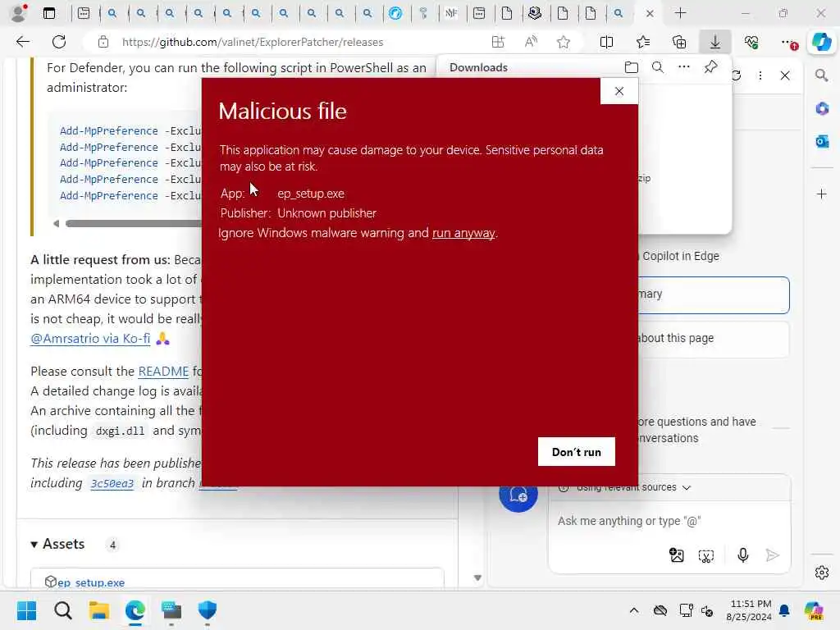Click page scroll-down arrow
840x630 pixels.
pos(477,577)
